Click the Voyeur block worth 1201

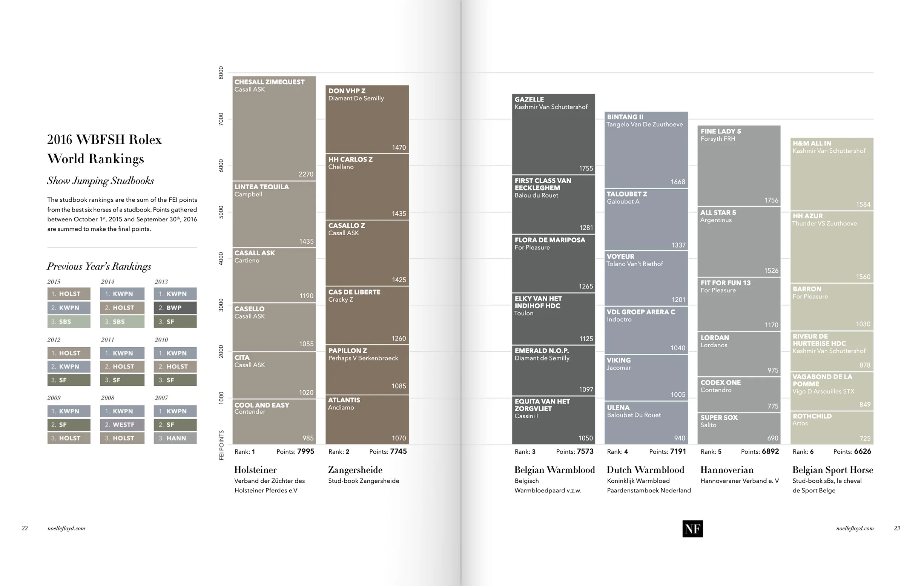click(x=646, y=278)
